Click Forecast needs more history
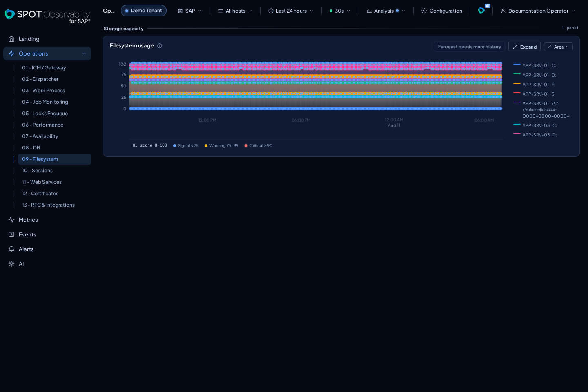588x392 pixels. pyautogui.click(x=470, y=47)
